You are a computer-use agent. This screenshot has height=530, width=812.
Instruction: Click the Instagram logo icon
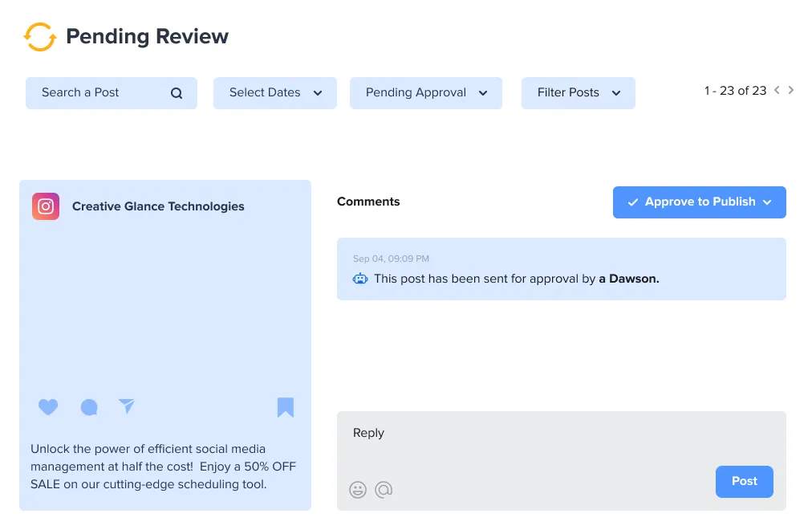46,206
